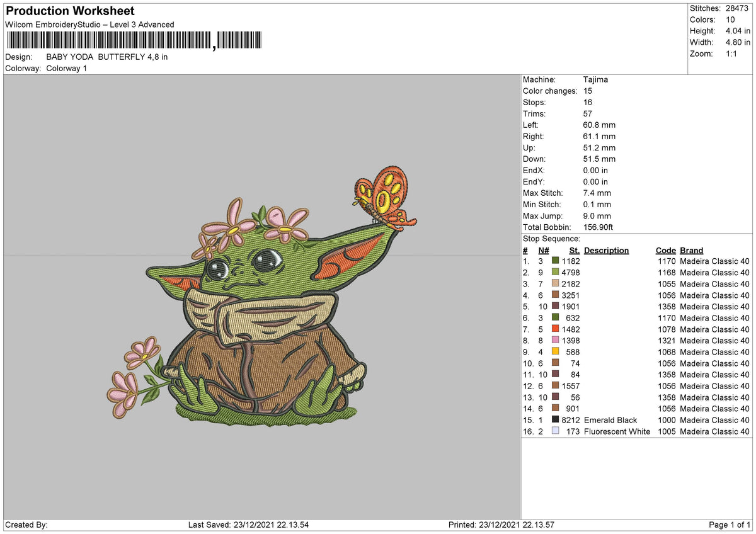Viewport: 756px width, 534px height.
Task: Click thread code '1068'
Action: [667, 352]
